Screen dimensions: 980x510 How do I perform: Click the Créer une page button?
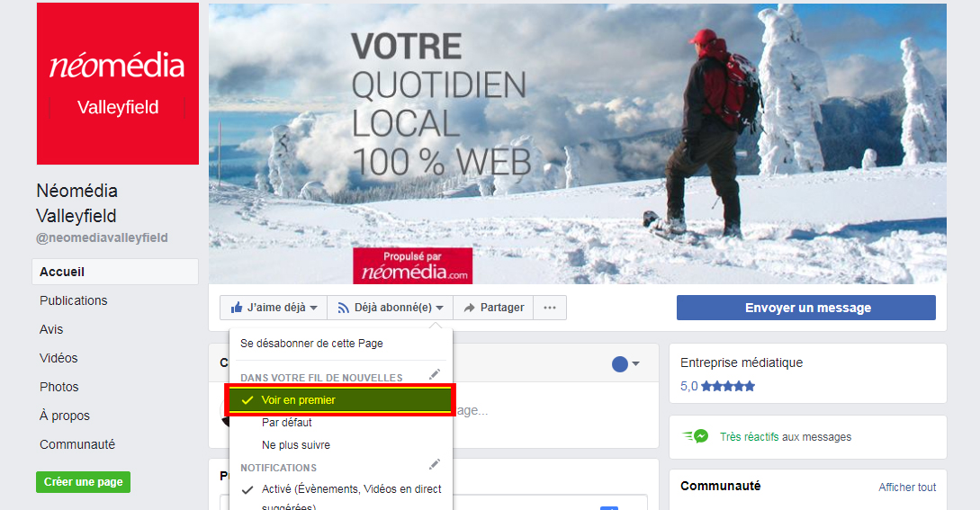(83, 482)
